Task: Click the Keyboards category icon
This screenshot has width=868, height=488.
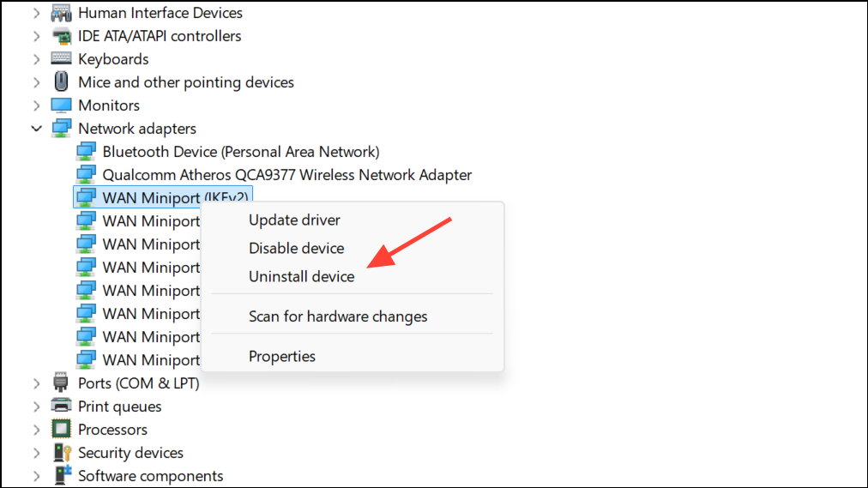Action: [61, 58]
